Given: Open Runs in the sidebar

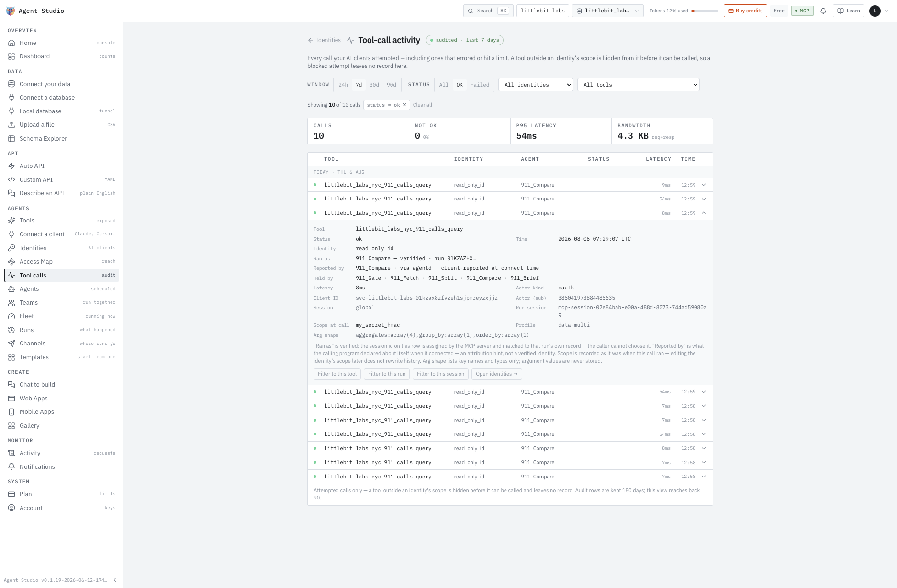Looking at the screenshot, I should [61, 330].
